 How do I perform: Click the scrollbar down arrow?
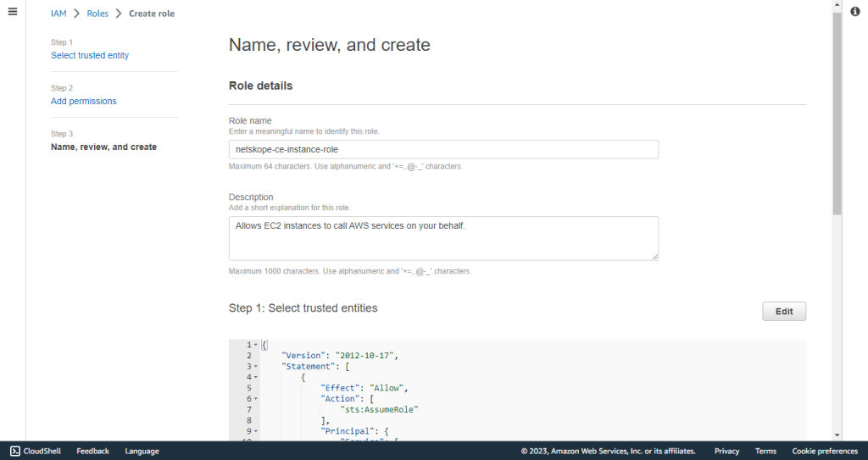[x=837, y=435]
